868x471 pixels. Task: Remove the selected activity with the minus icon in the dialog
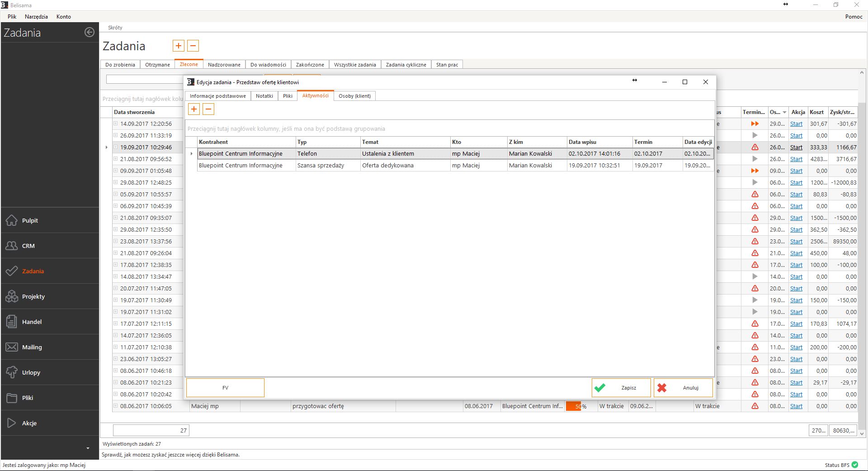[x=208, y=109]
